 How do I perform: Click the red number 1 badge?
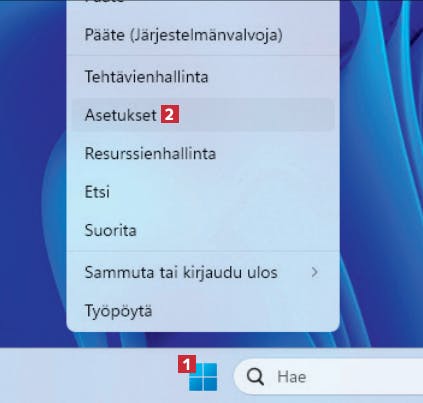[x=187, y=364]
